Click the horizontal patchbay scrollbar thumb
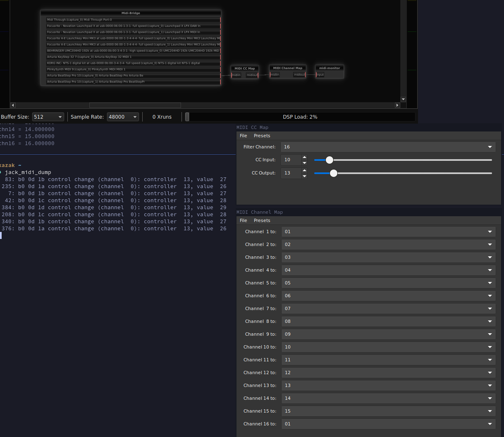Viewport: 504px width, 437px height. [135, 105]
